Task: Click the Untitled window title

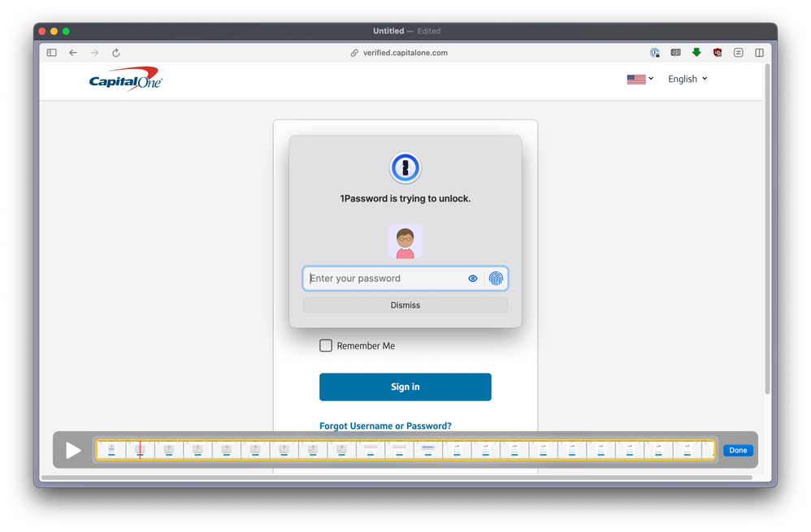Action: pos(388,31)
